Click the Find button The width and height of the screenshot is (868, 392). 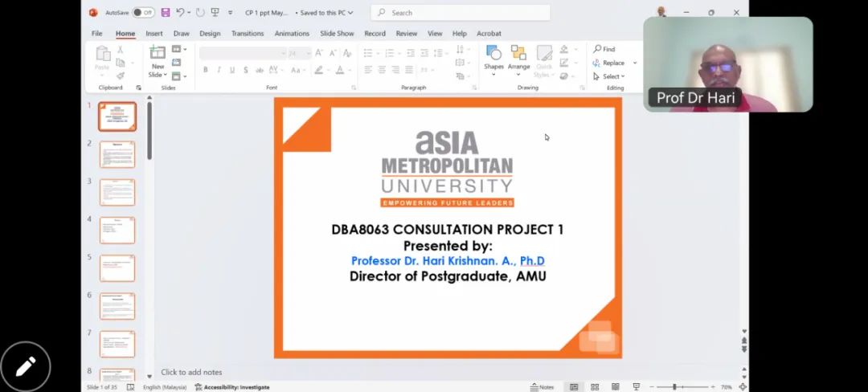(x=604, y=49)
